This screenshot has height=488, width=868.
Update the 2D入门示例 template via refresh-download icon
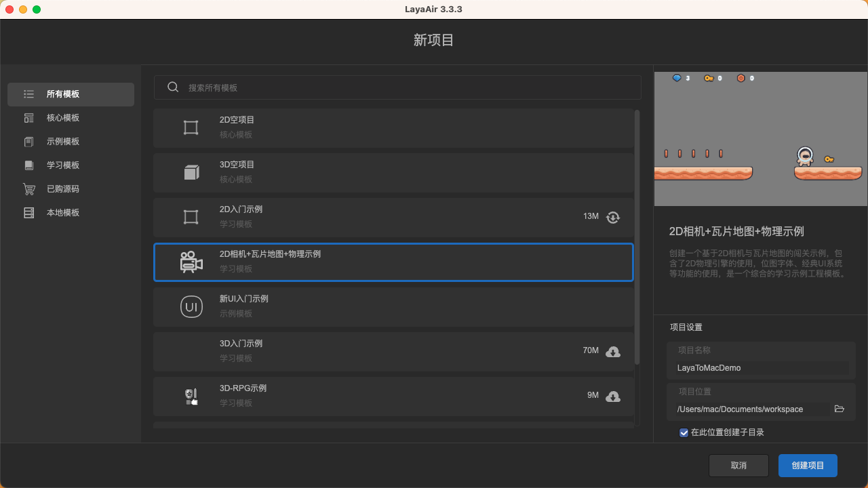613,217
